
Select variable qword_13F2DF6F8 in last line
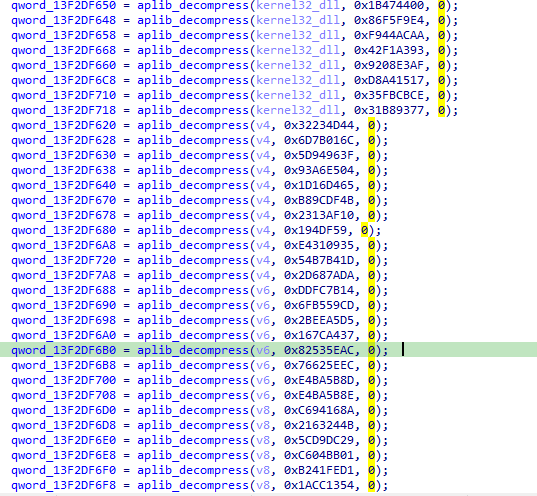[x=63, y=486]
